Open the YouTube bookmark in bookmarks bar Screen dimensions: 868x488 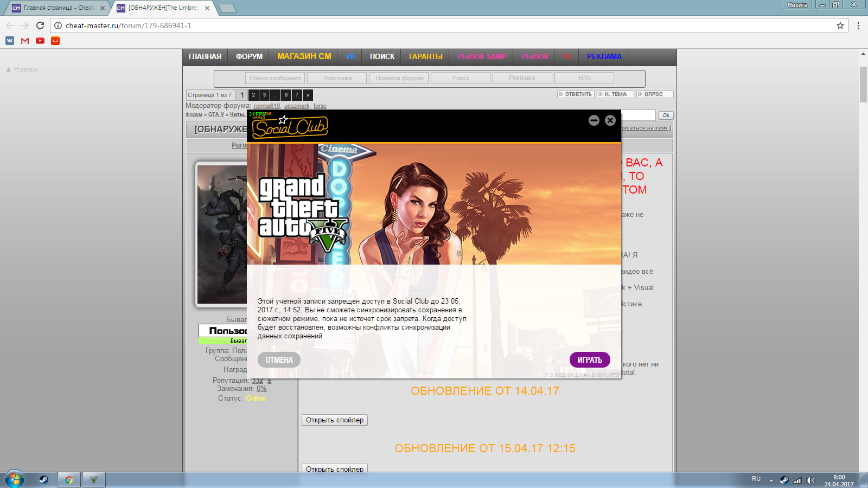(40, 41)
